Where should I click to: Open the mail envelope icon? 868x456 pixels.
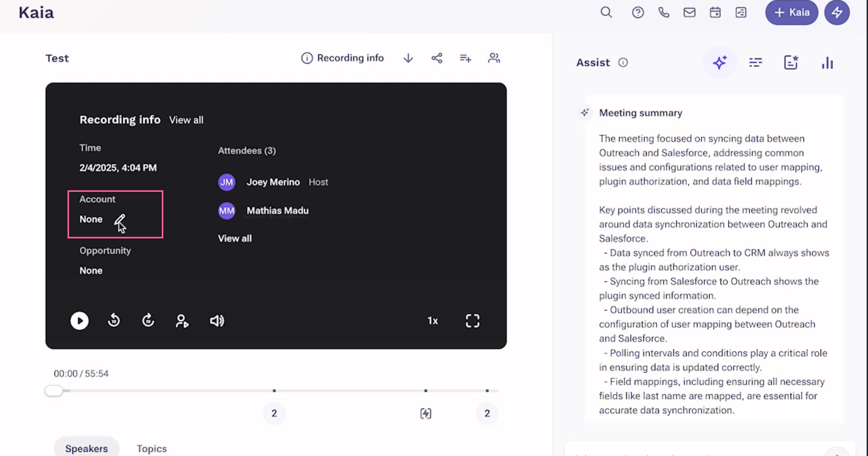click(x=689, y=12)
